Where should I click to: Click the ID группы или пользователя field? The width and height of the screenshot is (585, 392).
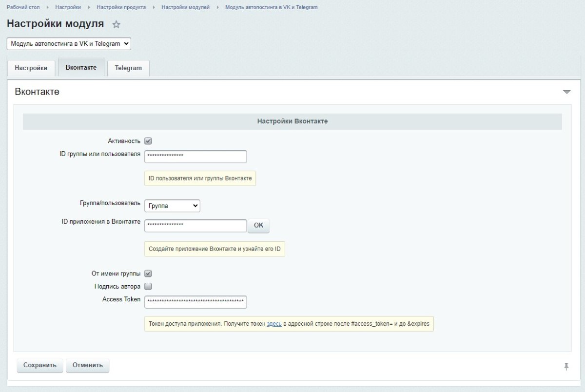click(x=195, y=157)
